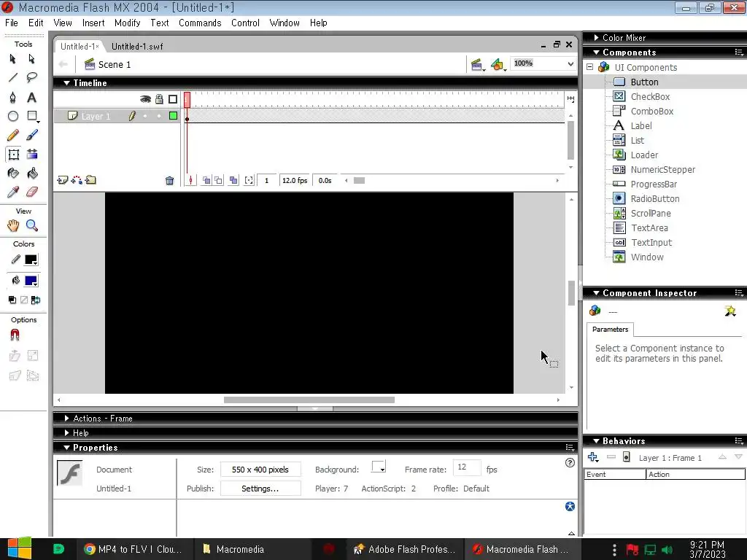Image resolution: width=747 pixels, height=560 pixels.
Task: Collapse the Behaviors panel
Action: coord(597,441)
